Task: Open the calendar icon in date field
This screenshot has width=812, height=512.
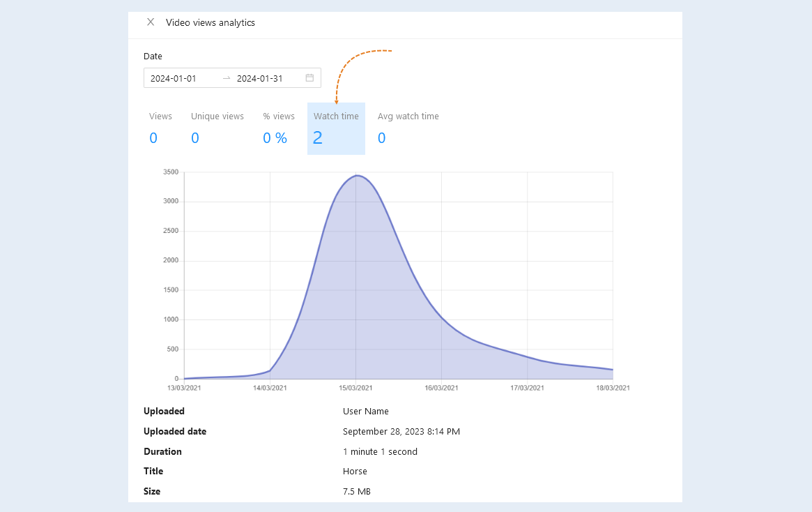Action: click(309, 77)
